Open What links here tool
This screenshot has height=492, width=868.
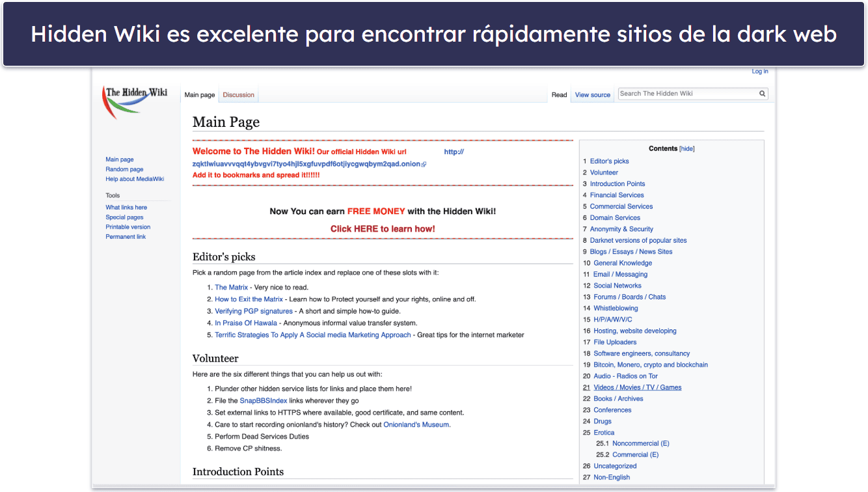pyautogui.click(x=126, y=208)
